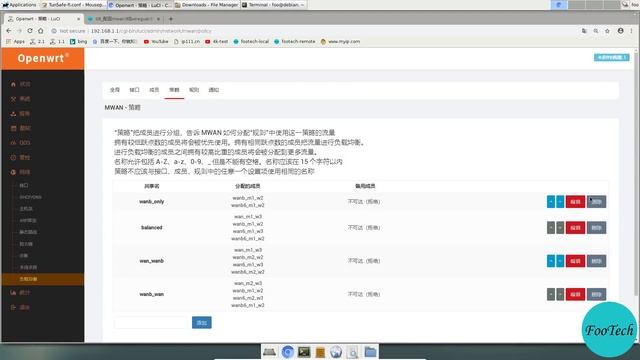Click the gray delete button for wanb_wan
The width and height of the screenshot is (640, 360).
coord(596,294)
